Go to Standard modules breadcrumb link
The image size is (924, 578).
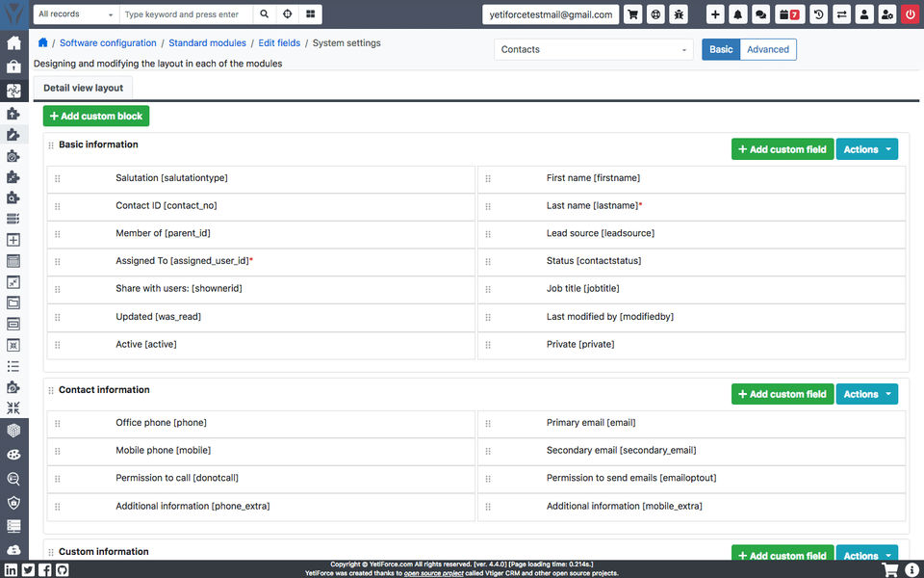[x=207, y=43]
